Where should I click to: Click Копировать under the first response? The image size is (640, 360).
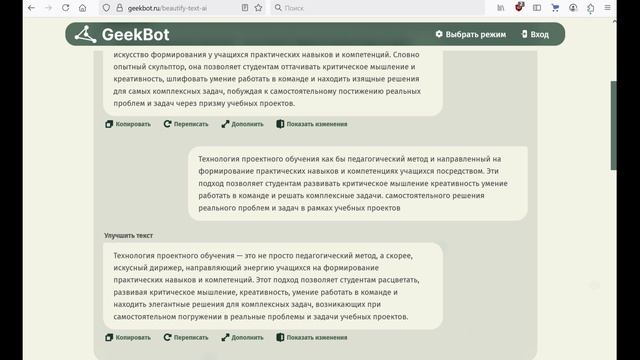(x=128, y=124)
